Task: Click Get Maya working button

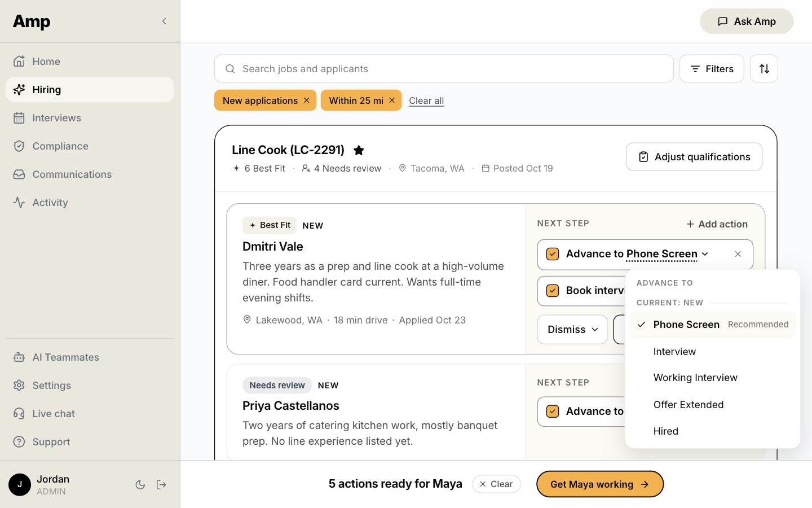Action: [x=600, y=484]
